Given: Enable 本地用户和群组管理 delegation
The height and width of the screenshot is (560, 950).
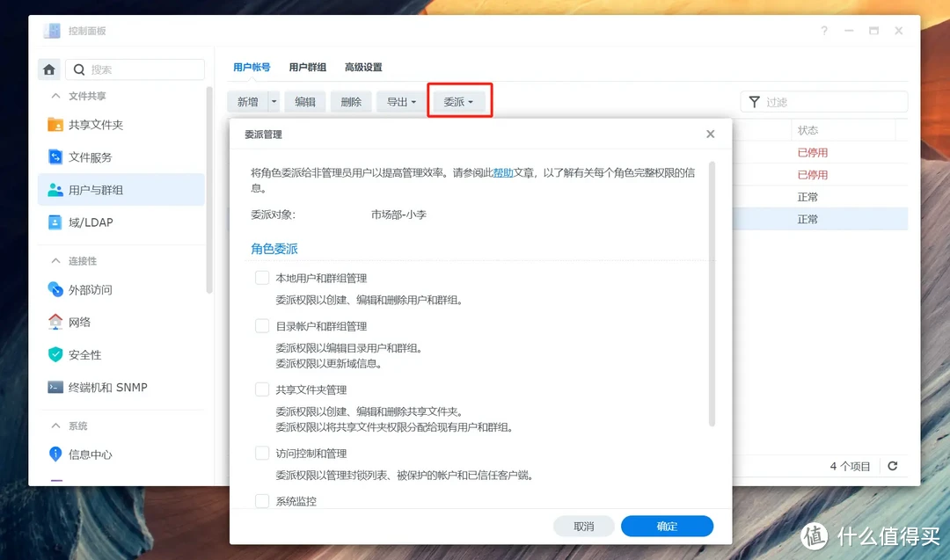Looking at the screenshot, I should point(262,276).
